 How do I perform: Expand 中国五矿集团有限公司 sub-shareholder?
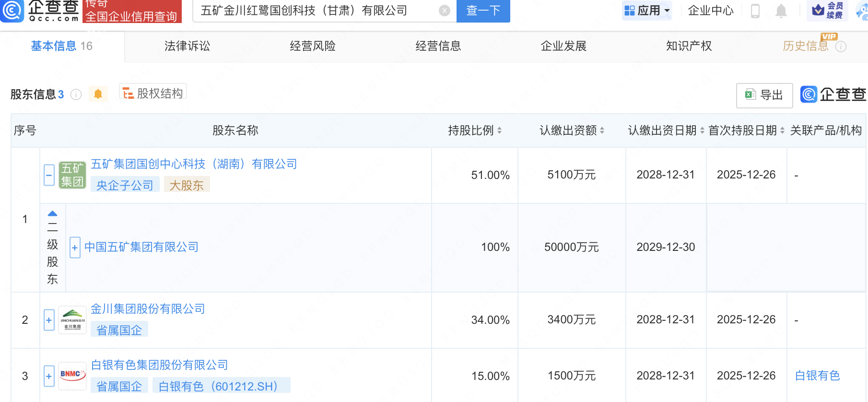pyautogui.click(x=75, y=248)
